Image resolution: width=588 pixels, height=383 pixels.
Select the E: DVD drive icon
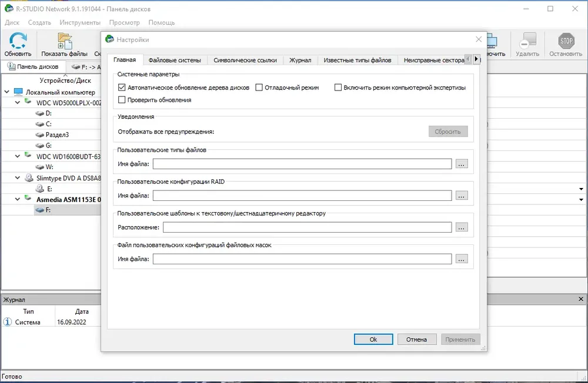pyautogui.click(x=39, y=189)
